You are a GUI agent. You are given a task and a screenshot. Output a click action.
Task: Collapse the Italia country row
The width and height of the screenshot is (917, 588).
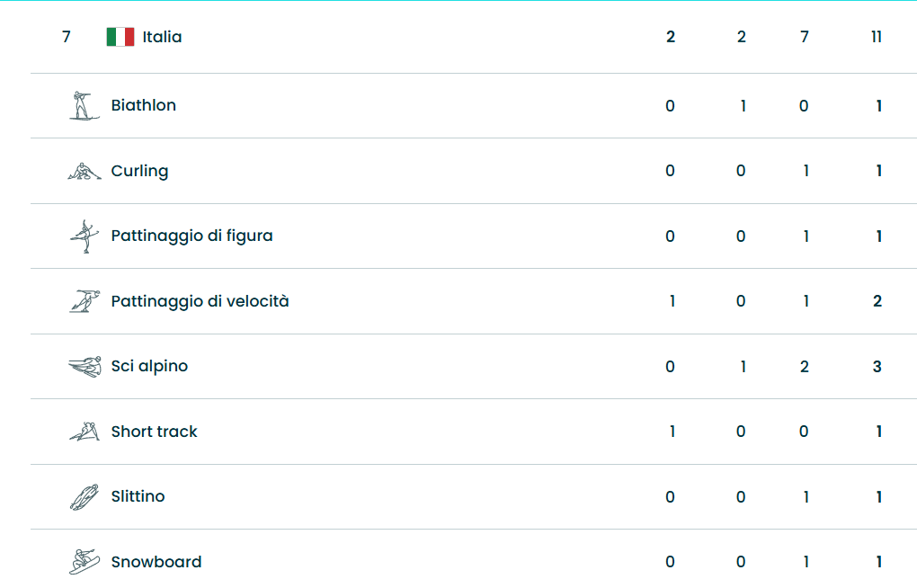pyautogui.click(x=162, y=37)
